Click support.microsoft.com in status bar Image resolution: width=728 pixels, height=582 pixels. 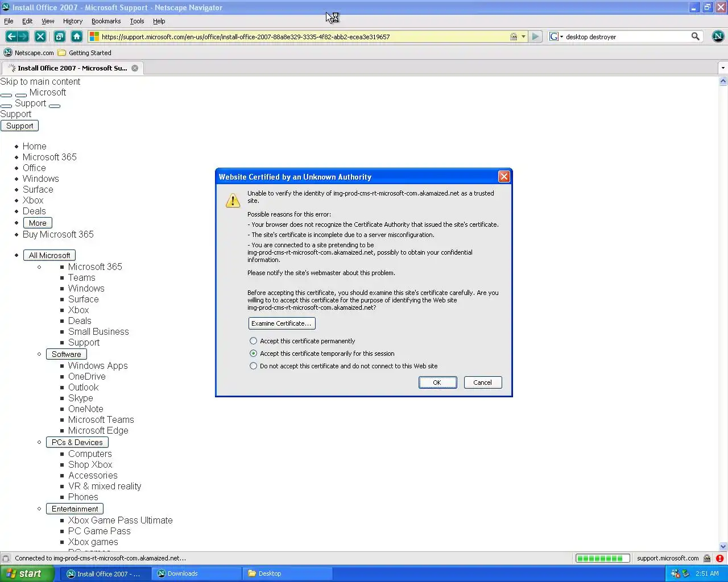668,558
